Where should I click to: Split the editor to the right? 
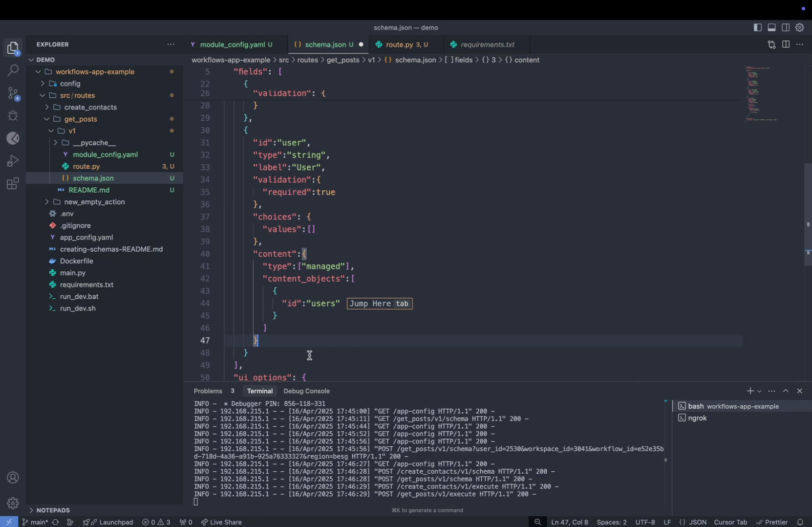coord(786,44)
